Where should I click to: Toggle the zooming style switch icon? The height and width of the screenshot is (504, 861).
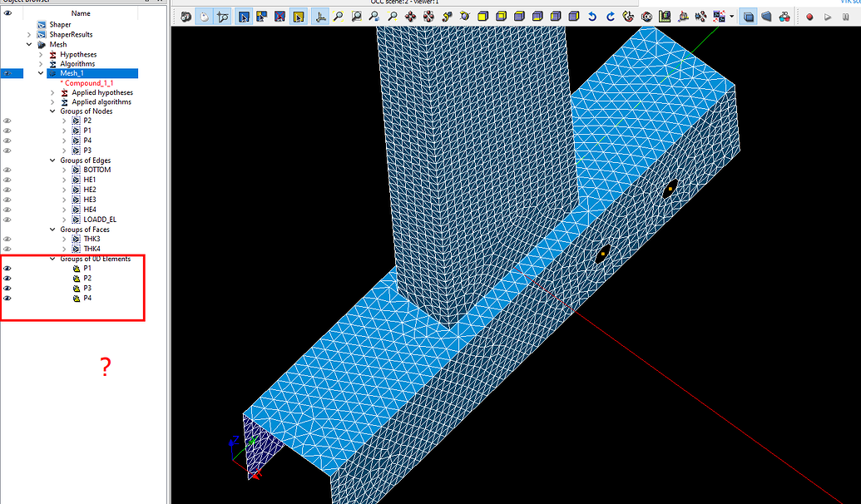pos(222,17)
